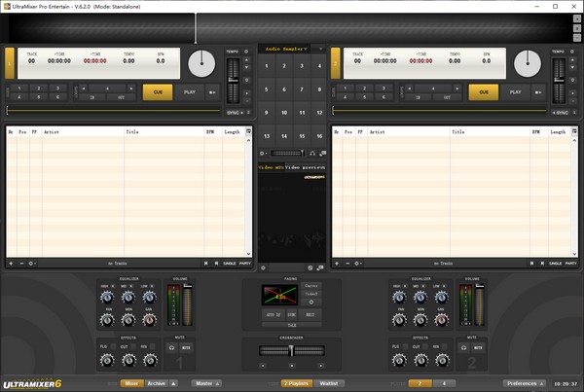Click deck 1 tempo up arrow
Image resolution: width=584 pixels, height=392 pixels.
tap(246, 60)
